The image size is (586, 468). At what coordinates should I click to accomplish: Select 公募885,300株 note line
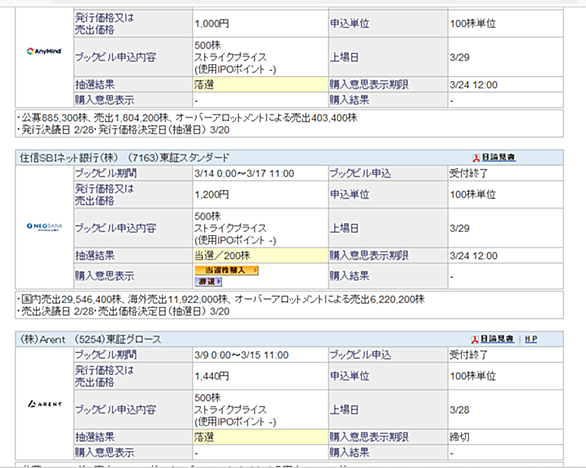[187, 118]
